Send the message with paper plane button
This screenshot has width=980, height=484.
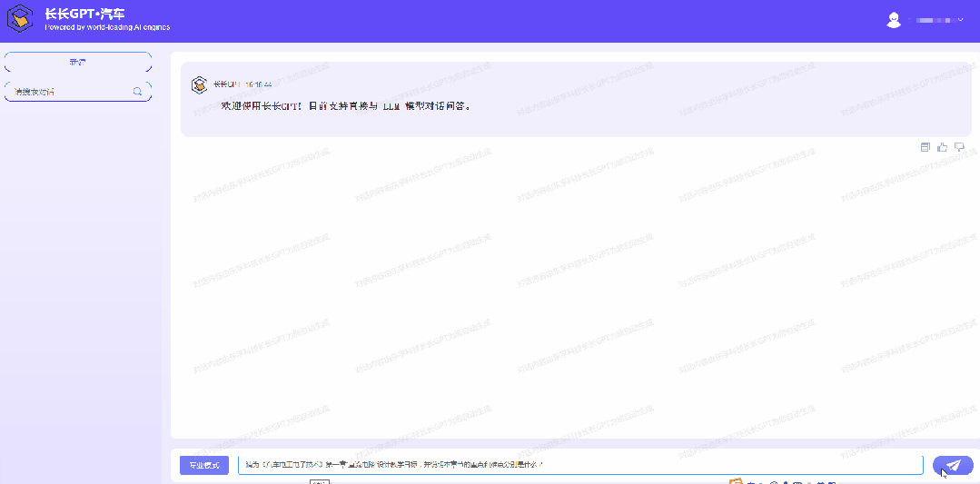click(953, 465)
